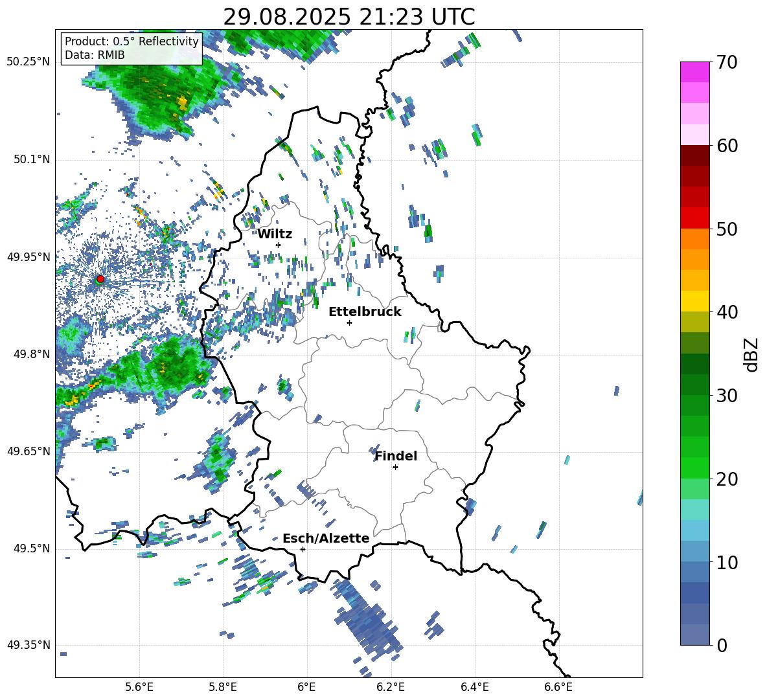This screenshot has height=700, width=767.
Task: Click the 'Product: 0.5° Reflectivity' legend line
Action: tap(132, 41)
